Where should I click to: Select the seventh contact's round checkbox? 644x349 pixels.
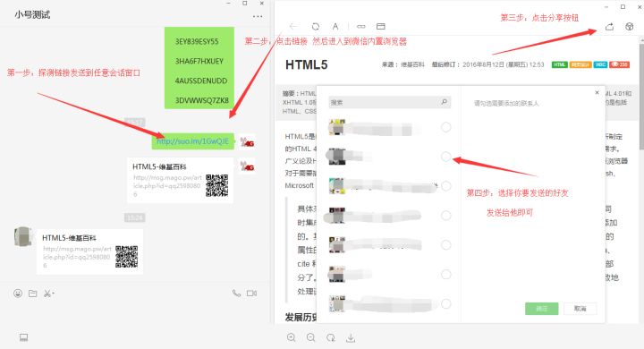(x=446, y=303)
